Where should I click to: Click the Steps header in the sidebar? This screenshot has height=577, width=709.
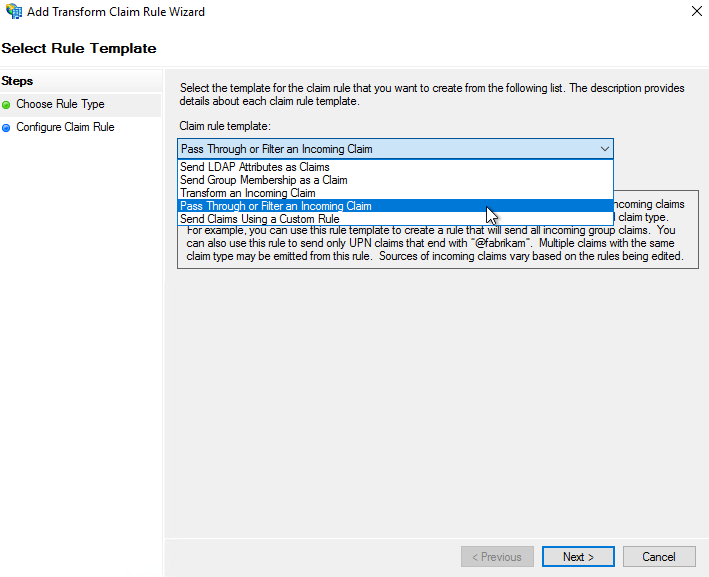[x=18, y=81]
